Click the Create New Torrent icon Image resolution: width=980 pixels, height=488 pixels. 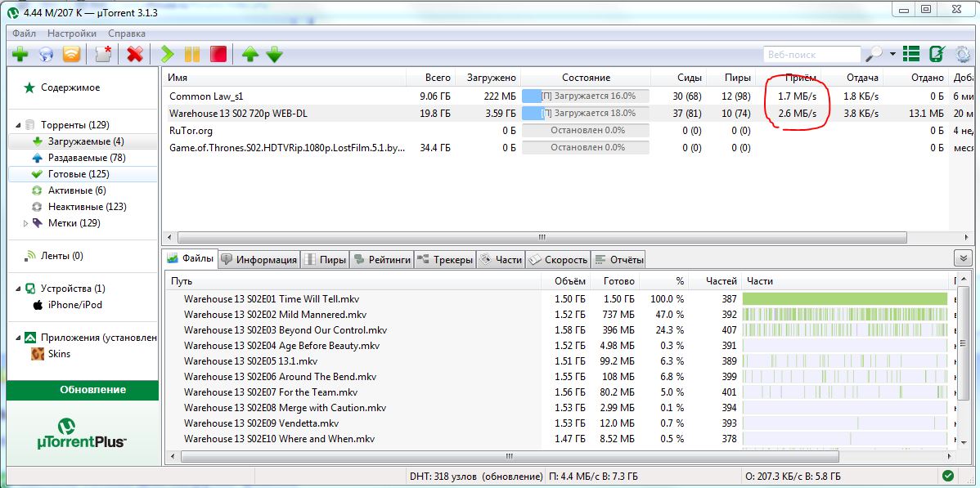pos(103,55)
